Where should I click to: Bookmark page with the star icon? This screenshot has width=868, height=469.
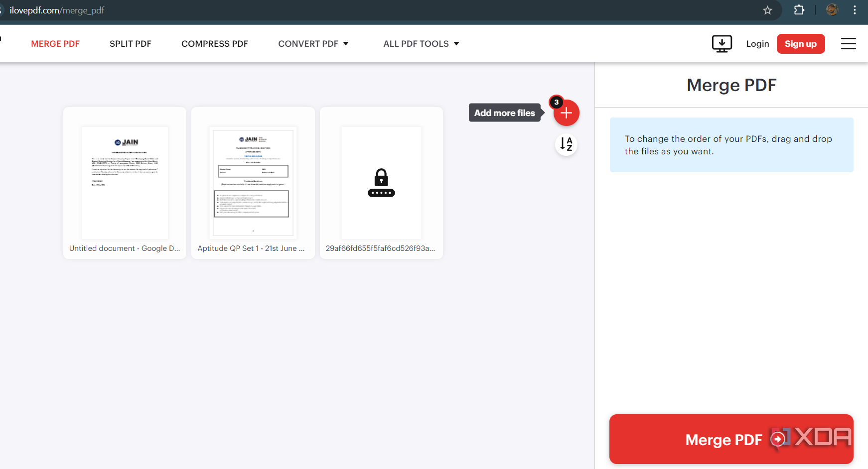(x=767, y=10)
